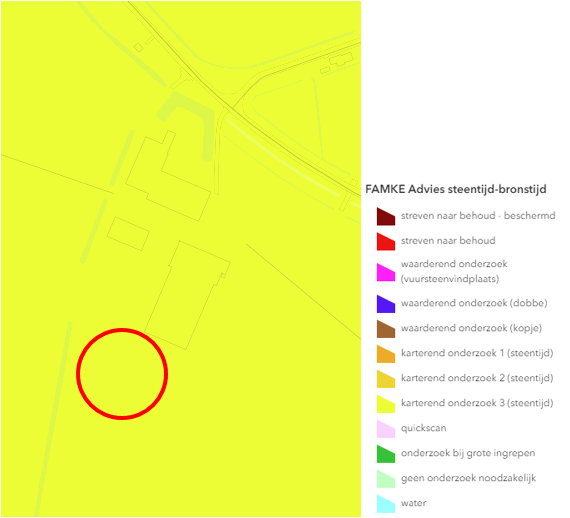Click the 'water' legend label
Image resolution: width=570 pixels, height=518 pixels.
(x=413, y=503)
